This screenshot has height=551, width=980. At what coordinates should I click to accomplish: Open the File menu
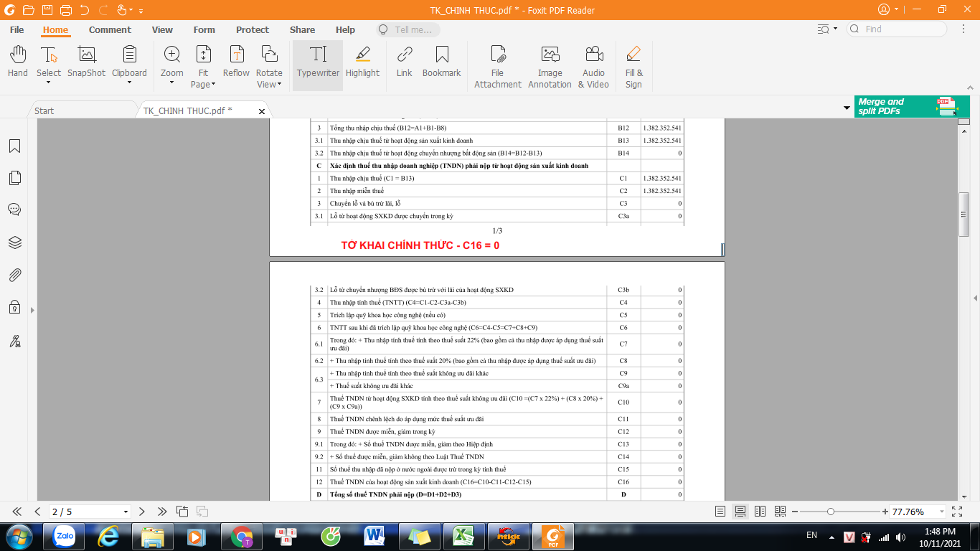[x=17, y=30]
